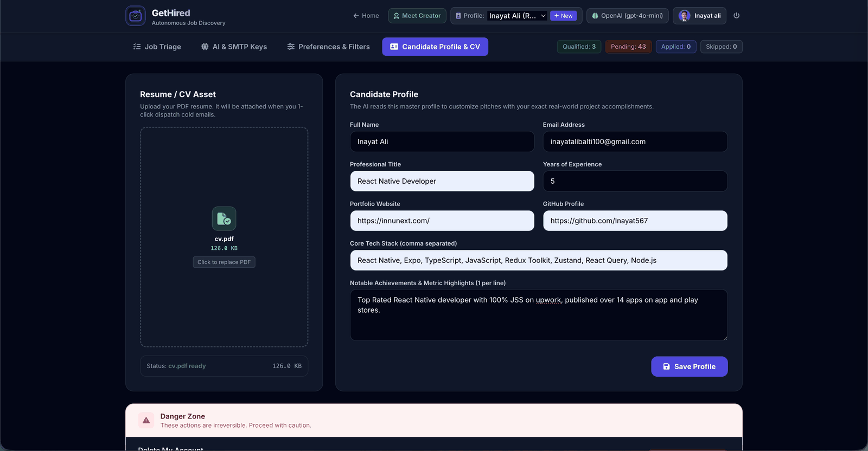Click the Click to replace PDF button
This screenshot has height=451, width=868.
click(x=224, y=262)
